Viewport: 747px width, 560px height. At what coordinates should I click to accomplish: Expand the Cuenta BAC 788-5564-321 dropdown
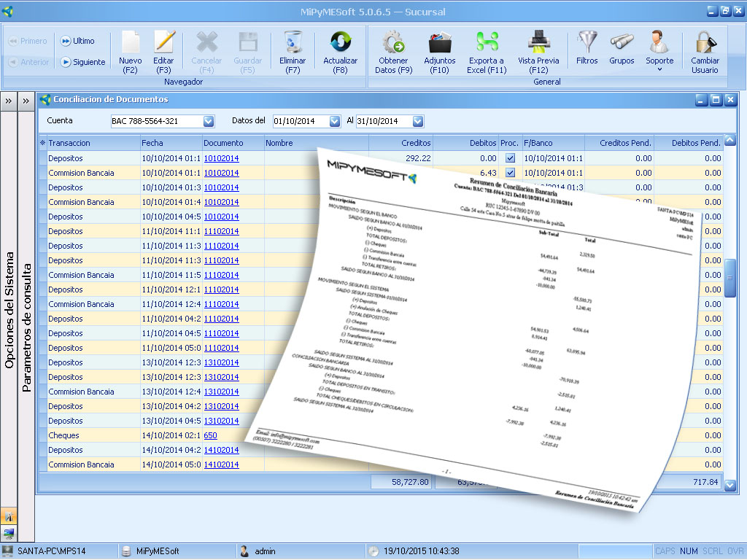click(209, 121)
